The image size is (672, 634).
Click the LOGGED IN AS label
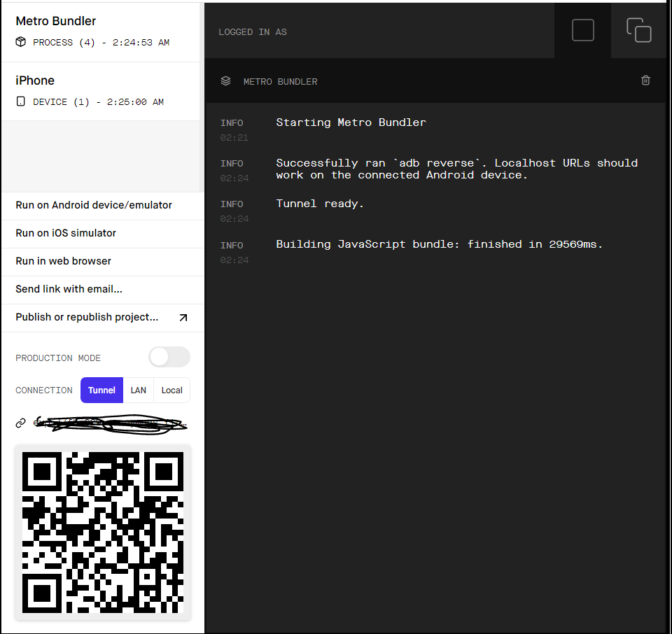[253, 32]
